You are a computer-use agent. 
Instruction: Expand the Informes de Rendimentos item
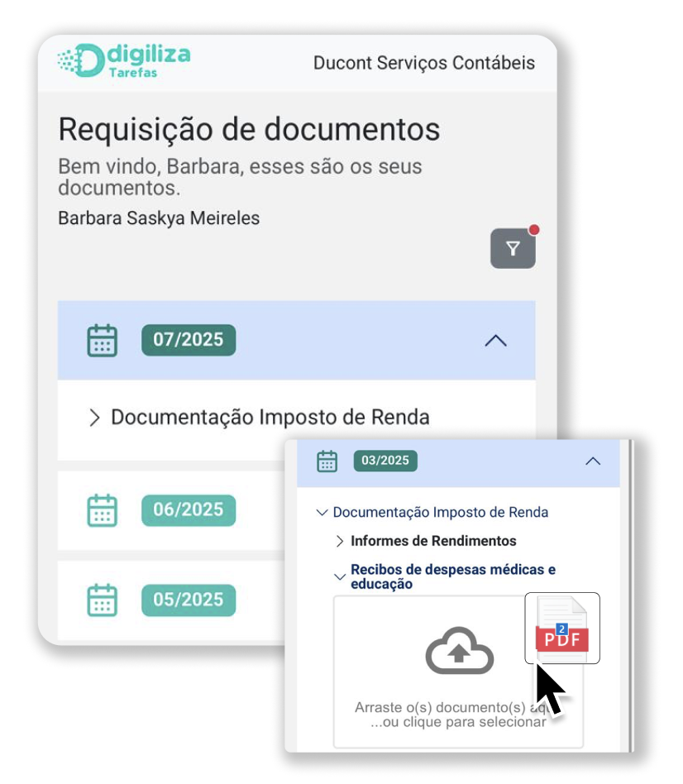point(340,541)
